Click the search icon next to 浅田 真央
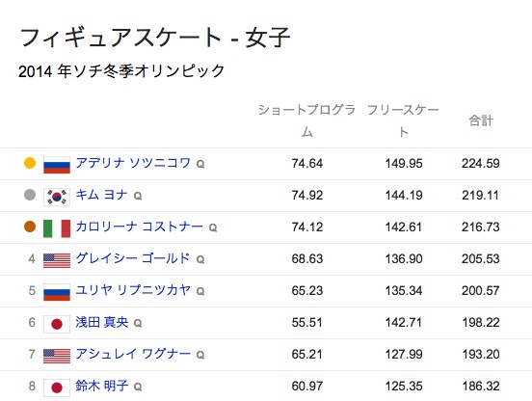The image size is (532, 401). (x=138, y=323)
